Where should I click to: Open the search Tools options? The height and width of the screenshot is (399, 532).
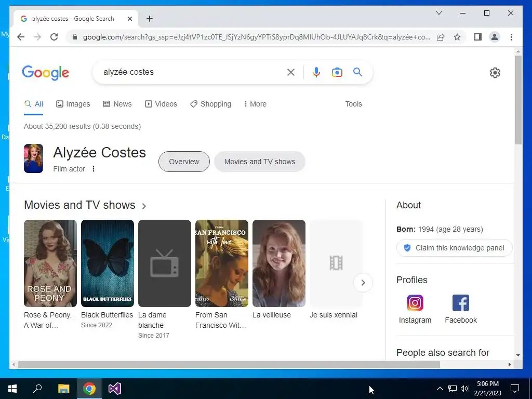[x=353, y=104]
